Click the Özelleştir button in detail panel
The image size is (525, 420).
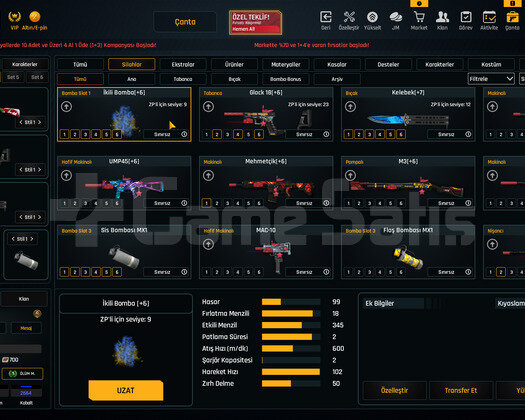(394, 391)
